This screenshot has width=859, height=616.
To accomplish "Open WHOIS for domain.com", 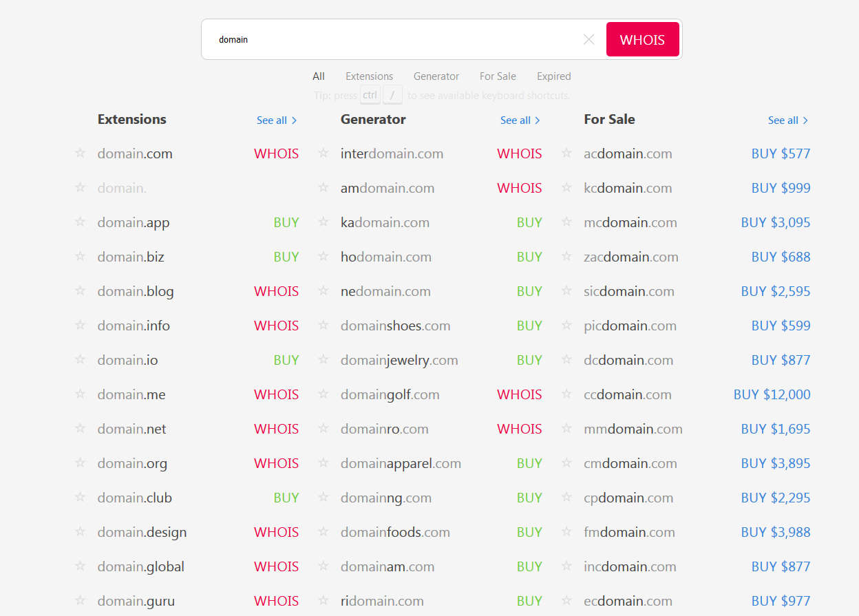I will pyautogui.click(x=276, y=153).
